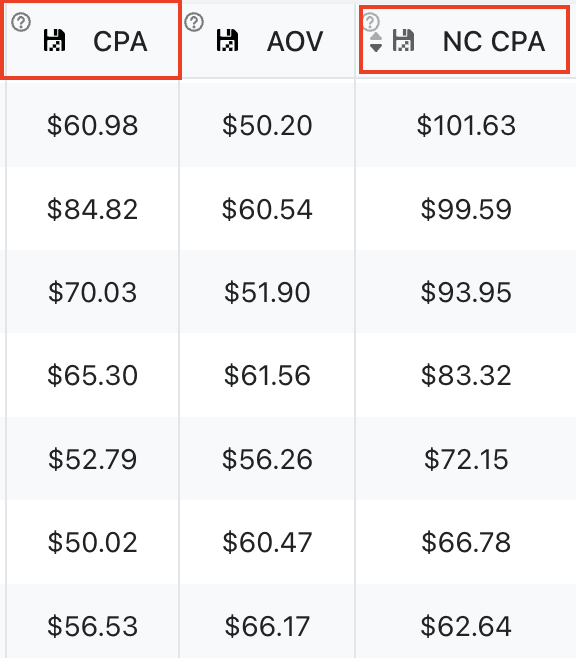
Task: Select the $99.59 NC CPA cell
Action: (x=466, y=209)
